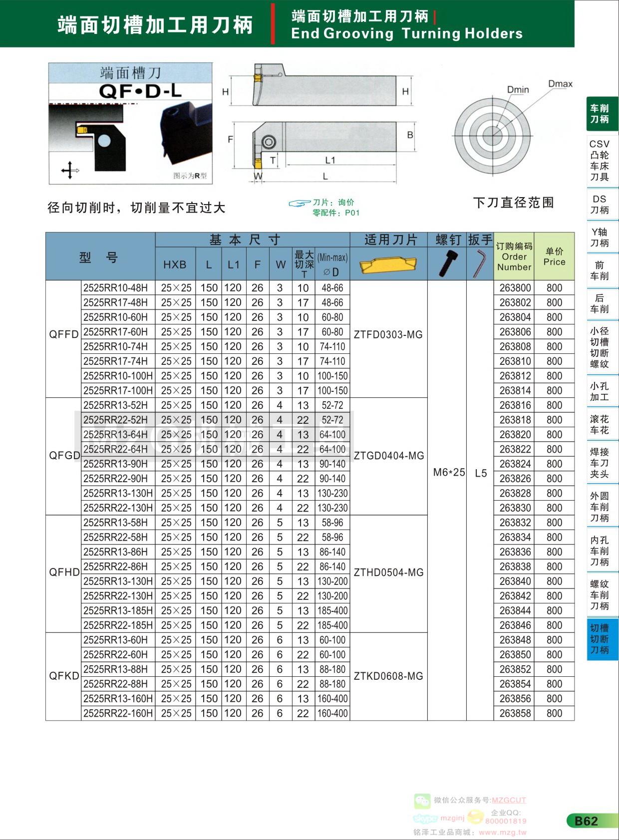Click the black screw icon in table header
The height and width of the screenshot is (840, 619).
(x=447, y=263)
